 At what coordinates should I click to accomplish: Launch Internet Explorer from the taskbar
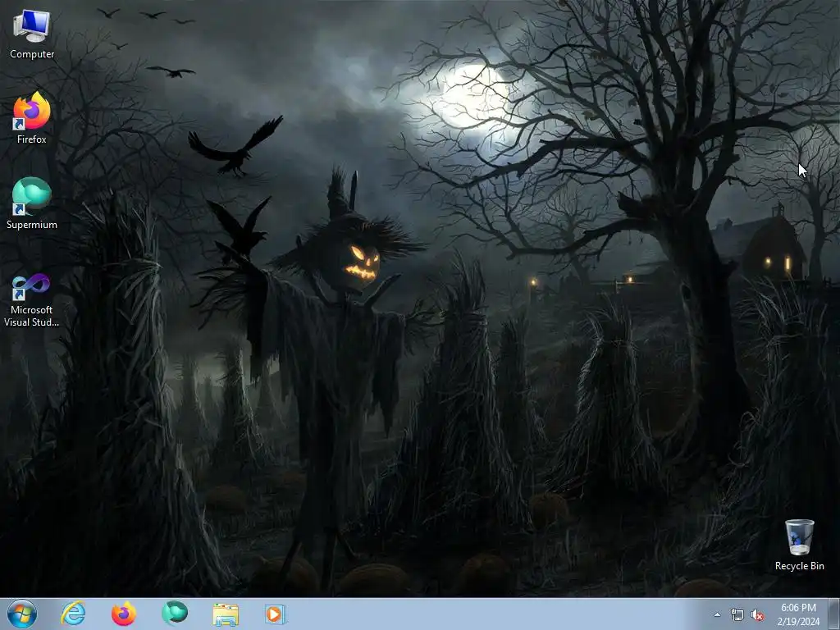[73, 614]
